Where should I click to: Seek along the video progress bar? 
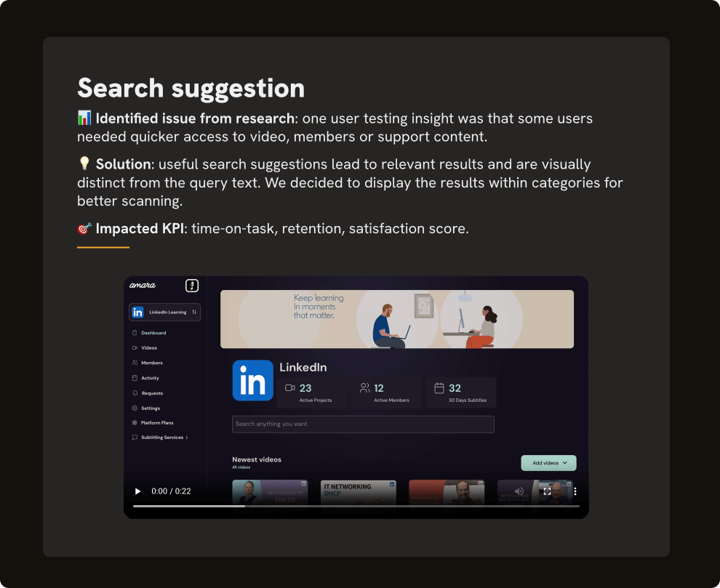coord(356,506)
